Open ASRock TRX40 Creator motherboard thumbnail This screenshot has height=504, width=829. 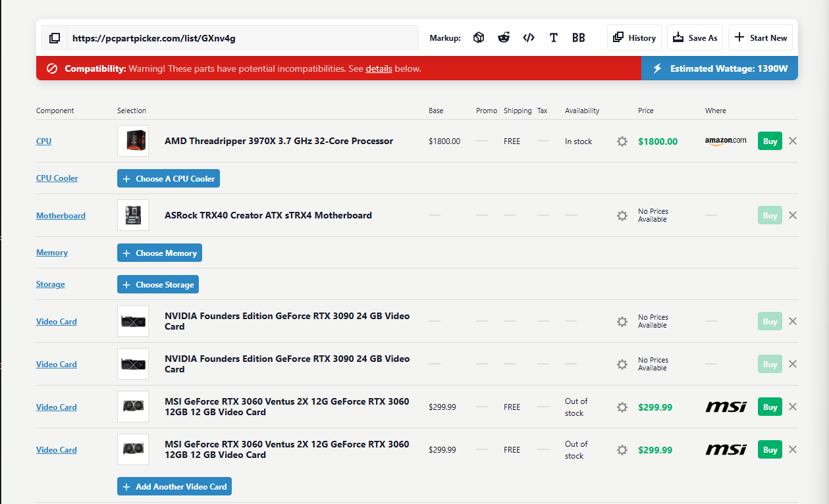coord(133,215)
